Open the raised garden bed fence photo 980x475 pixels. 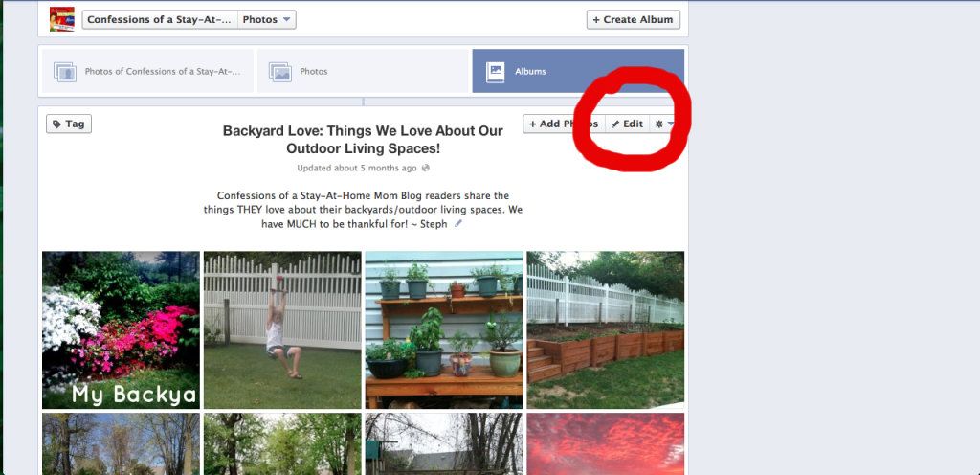pyautogui.click(x=606, y=330)
